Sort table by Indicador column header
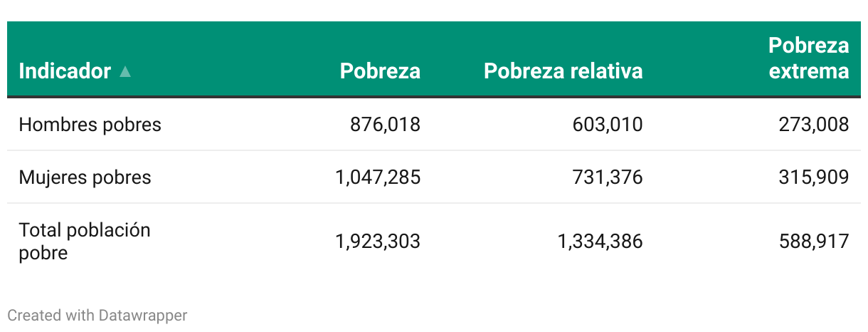 [65, 71]
